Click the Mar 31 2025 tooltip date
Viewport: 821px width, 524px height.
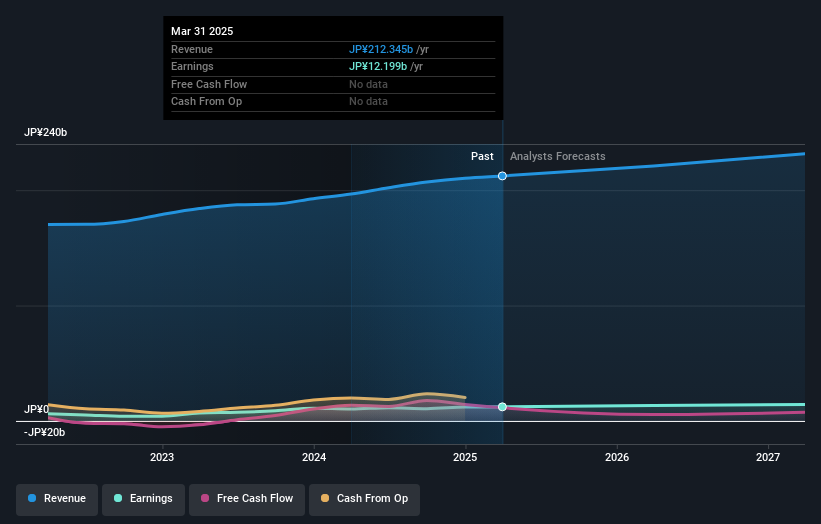[202, 31]
